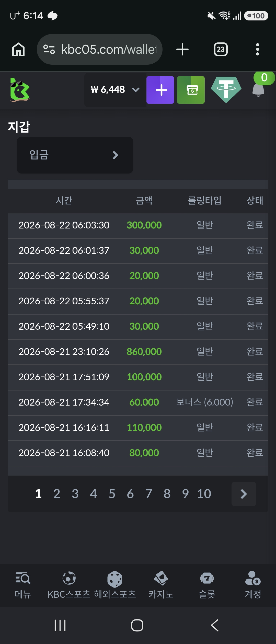
Task: Tap the green KBC mascot logo
Action: (x=20, y=90)
